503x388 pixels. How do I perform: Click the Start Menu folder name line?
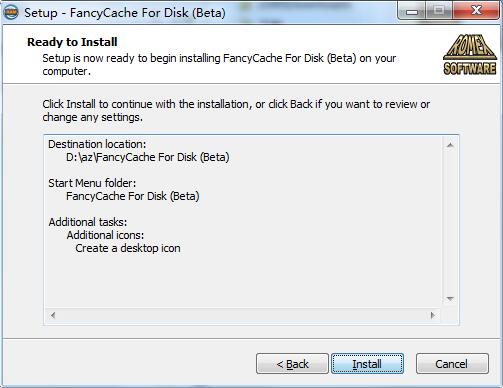coord(133,196)
